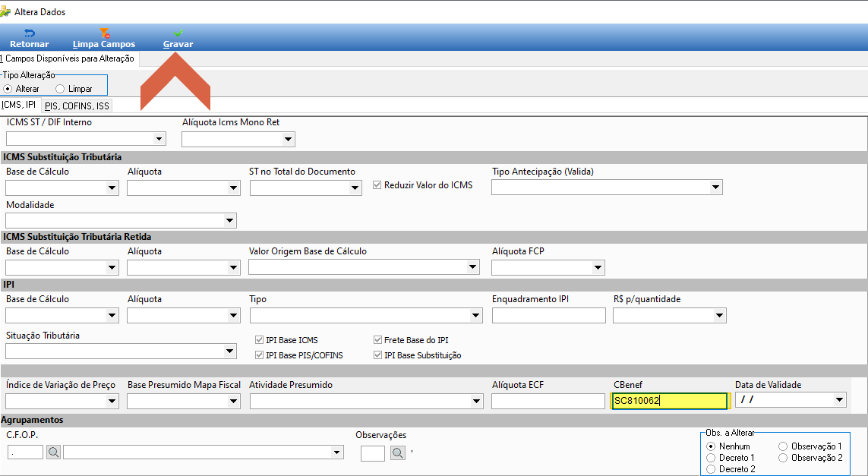Screen dimensions: 868x476
Task: Click the Altera Dados window title icon
Action: pos(5,11)
